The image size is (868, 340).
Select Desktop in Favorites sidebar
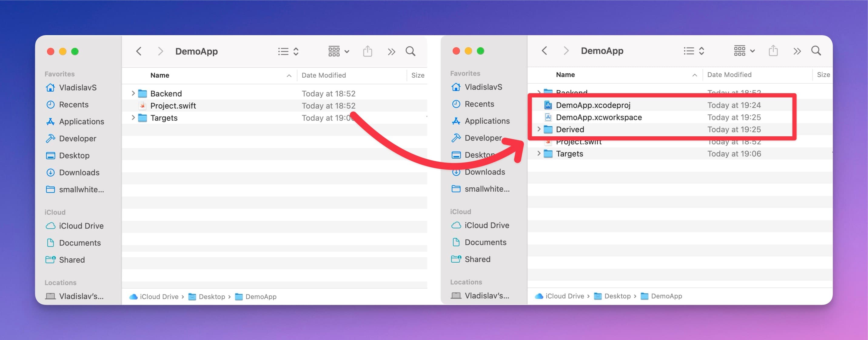[x=74, y=155]
